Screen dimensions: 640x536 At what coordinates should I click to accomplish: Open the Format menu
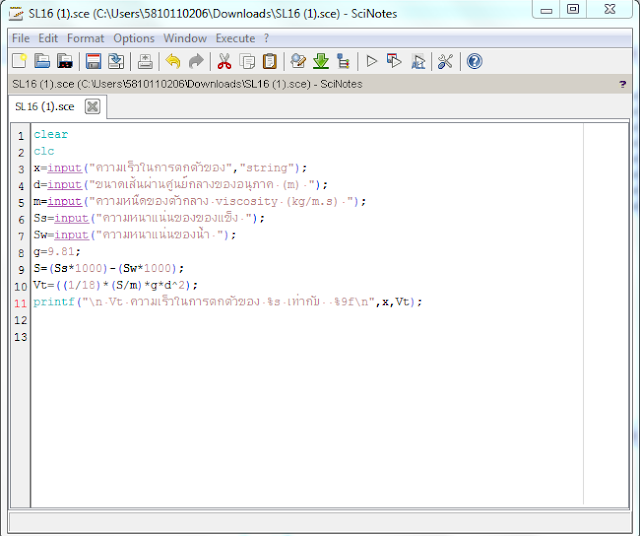pos(86,38)
